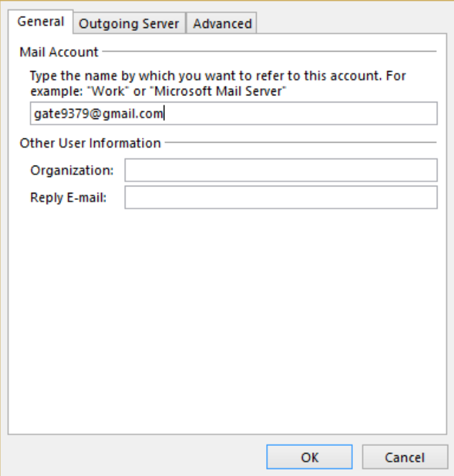
Task: Focus the Organization input field
Action: point(281,170)
